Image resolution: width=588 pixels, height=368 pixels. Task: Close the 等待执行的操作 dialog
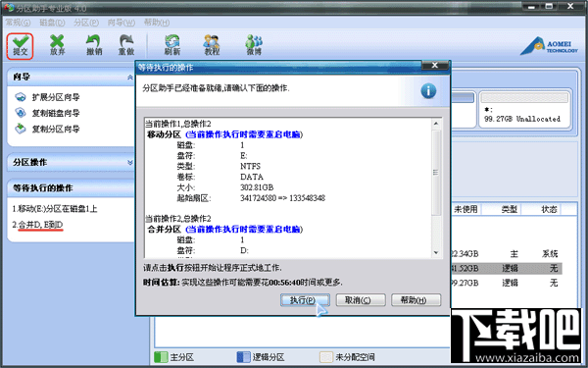434,66
